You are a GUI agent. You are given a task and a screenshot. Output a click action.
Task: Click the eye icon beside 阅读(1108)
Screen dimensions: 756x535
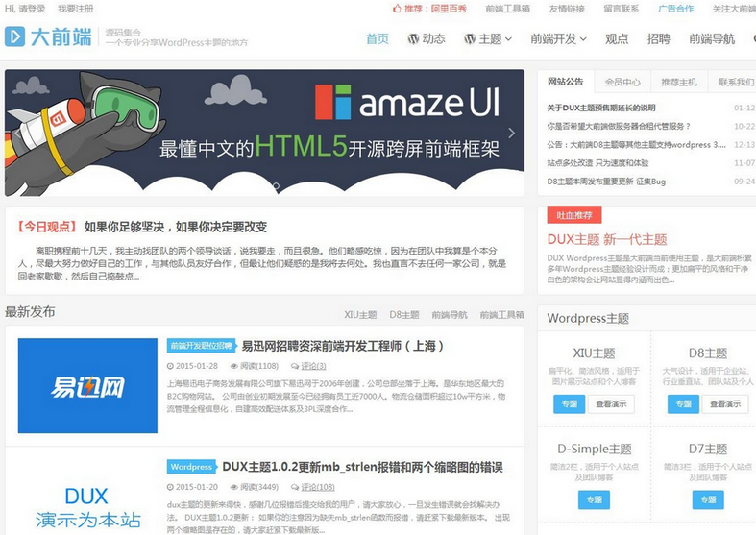point(234,366)
